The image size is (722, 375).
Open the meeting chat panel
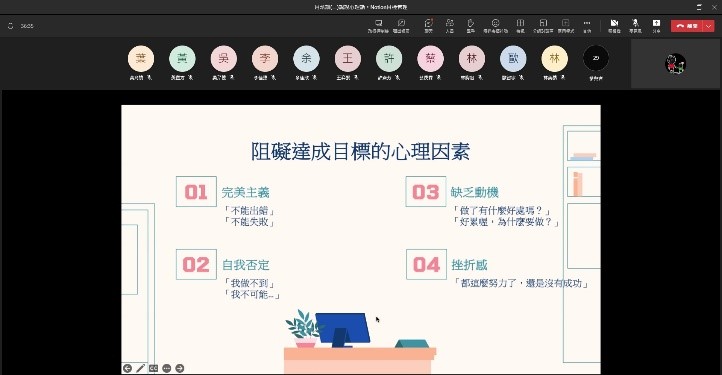pyautogui.click(x=429, y=26)
